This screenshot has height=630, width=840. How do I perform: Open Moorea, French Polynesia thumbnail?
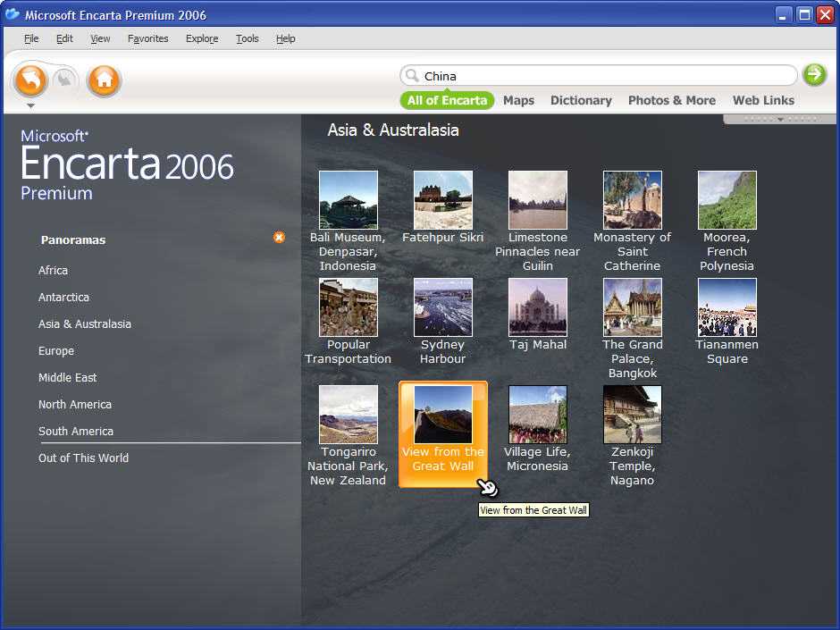[727, 200]
